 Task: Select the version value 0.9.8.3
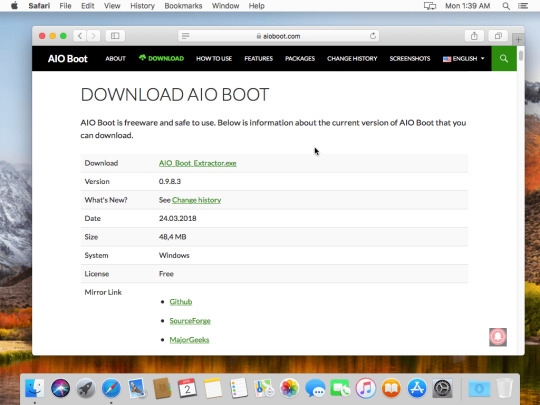coord(170,181)
